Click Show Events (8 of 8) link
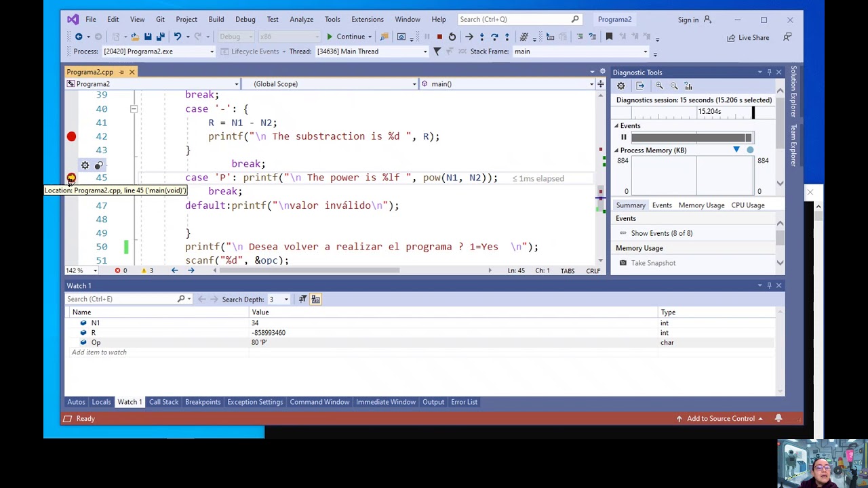The height and width of the screenshot is (488, 868). click(661, 233)
